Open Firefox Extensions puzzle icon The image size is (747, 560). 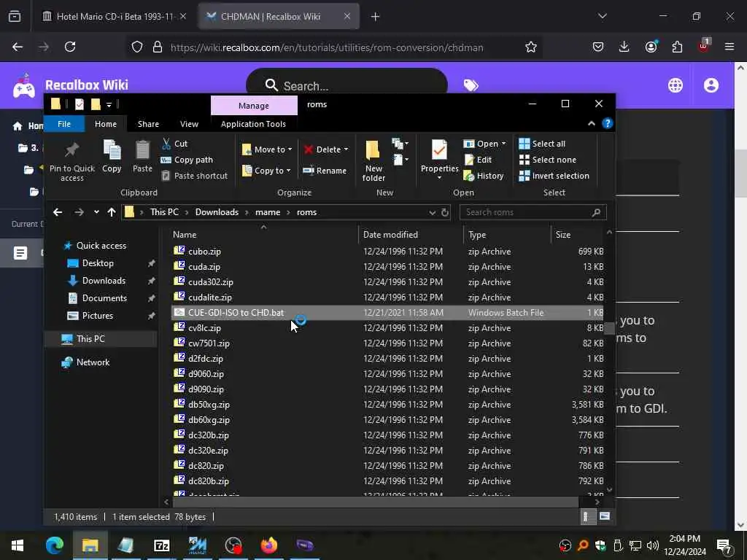pyautogui.click(x=677, y=47)
